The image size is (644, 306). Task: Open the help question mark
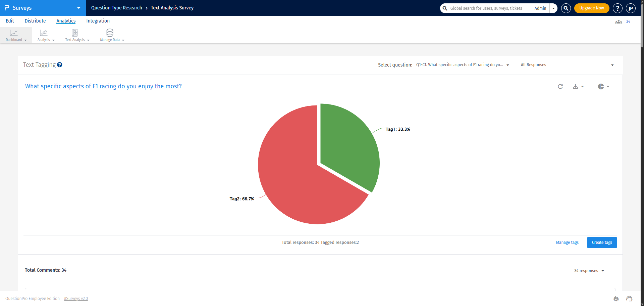tap(618, 8)
